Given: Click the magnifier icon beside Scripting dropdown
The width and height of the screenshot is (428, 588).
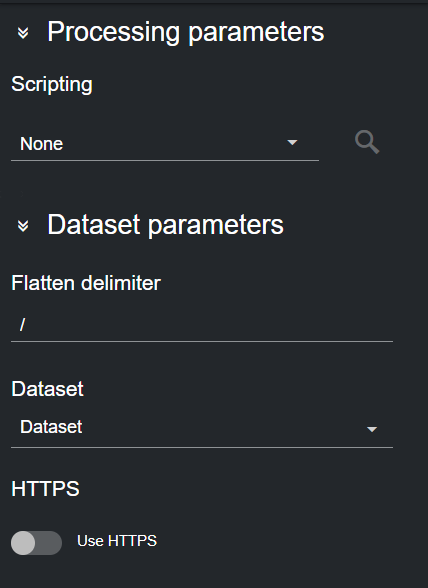Looking at the screenshot, I should pos(367,142).
